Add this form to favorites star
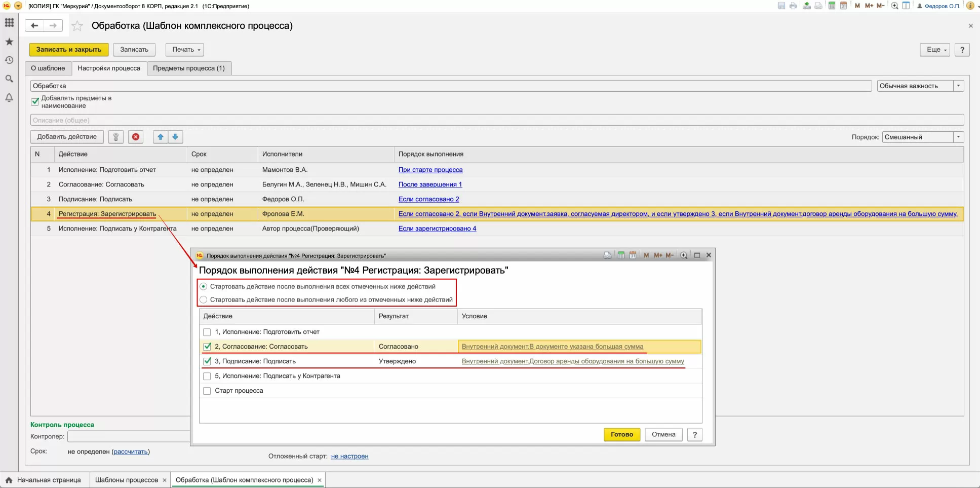This screenshot has height=488, width=980. [77, 26]
